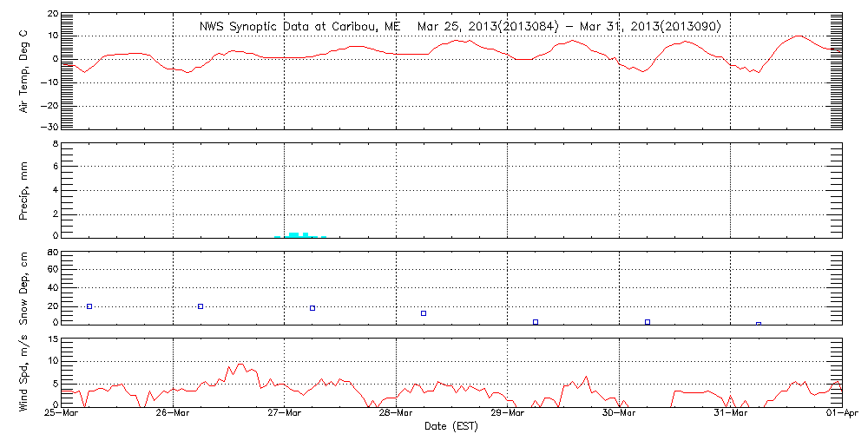Click the '6' tick on the precipitation axis
The height and width of the screenshot is (434, 868).
pyautogui.click(x=54, y=166)
